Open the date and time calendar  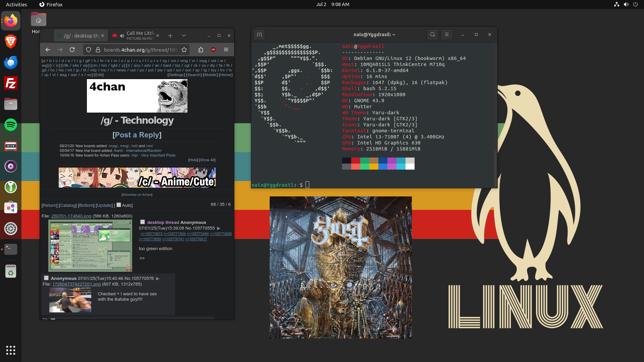pos(333,4)
